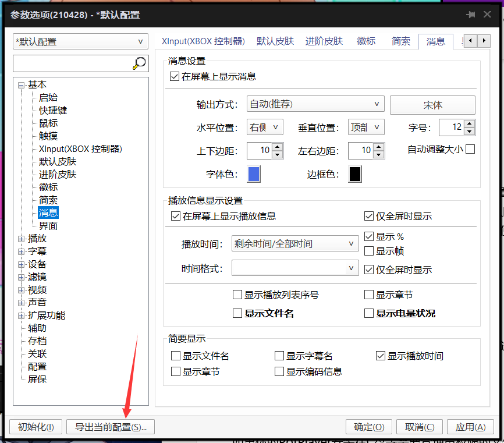Expand the 播放 tree node
504x443 pixels.
point(22,239)
